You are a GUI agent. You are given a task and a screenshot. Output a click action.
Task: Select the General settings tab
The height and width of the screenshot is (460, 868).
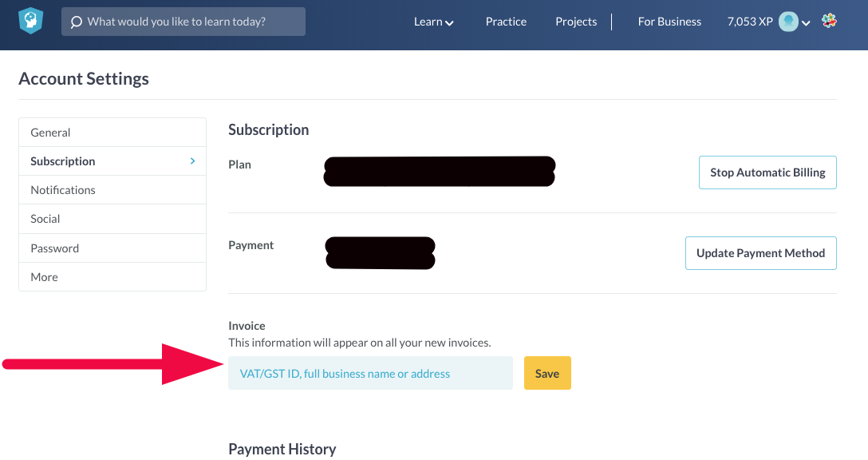pyautogui.click(x=50, y=133)
